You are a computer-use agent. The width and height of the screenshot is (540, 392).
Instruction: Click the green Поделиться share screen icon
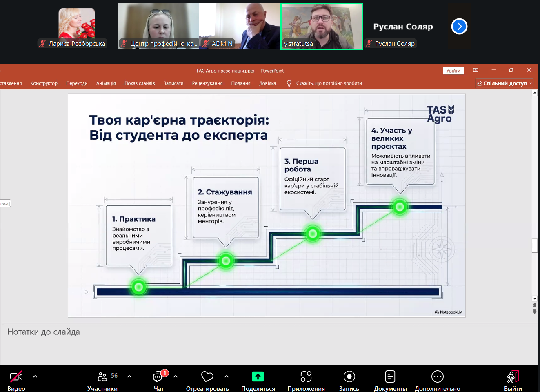pos(258,376)
